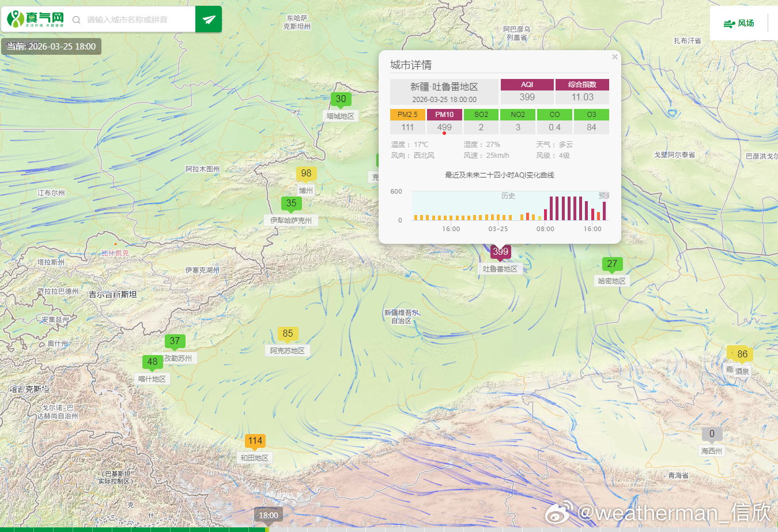Click the 当前: 2026-03-25 18:00 time label
The image size is (778, 532).
(51, 47)
